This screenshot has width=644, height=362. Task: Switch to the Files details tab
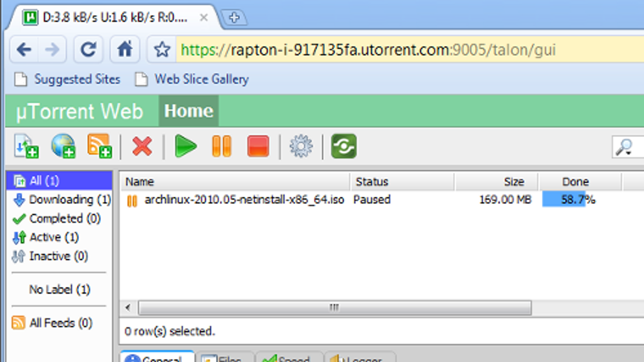tap(225, 357)
